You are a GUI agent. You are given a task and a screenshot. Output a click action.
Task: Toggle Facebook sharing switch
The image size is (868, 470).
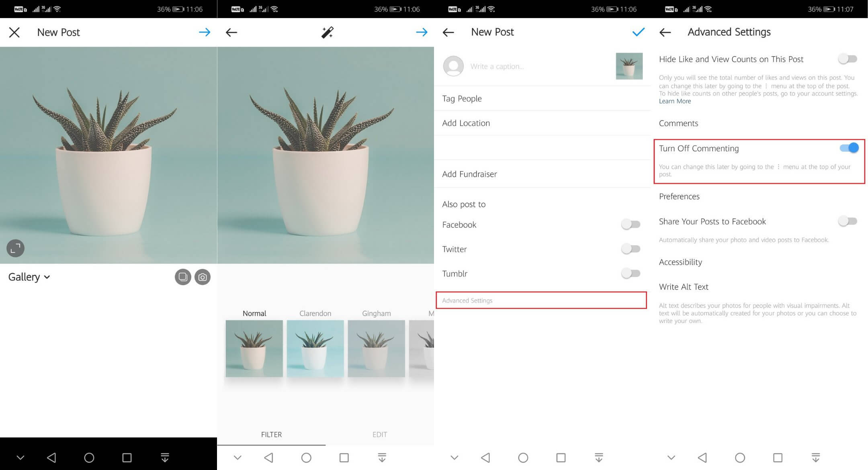coord(631,224)
